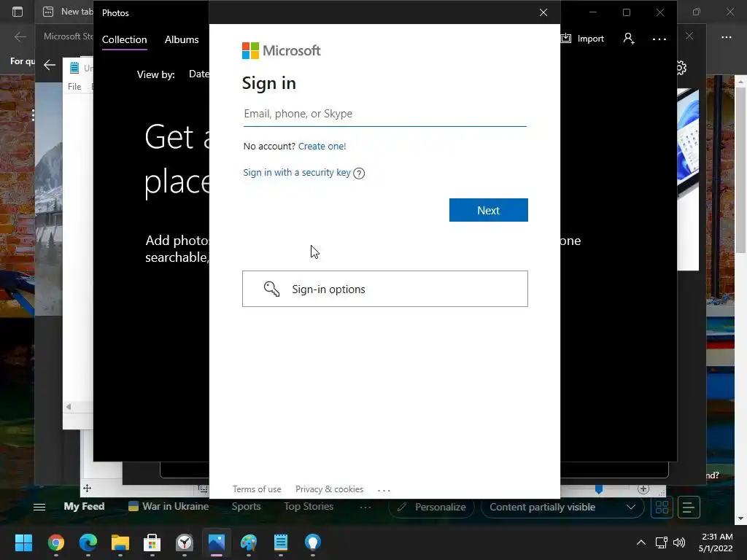Open File menu in Notepad window
Image resolution: width=747 pixels, height=560 pixels.
pos(74,86)
